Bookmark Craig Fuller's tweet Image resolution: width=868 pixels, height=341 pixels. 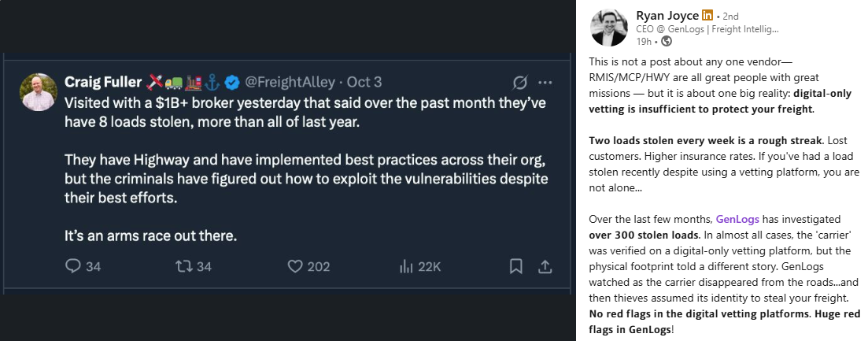tap(516, 267)
